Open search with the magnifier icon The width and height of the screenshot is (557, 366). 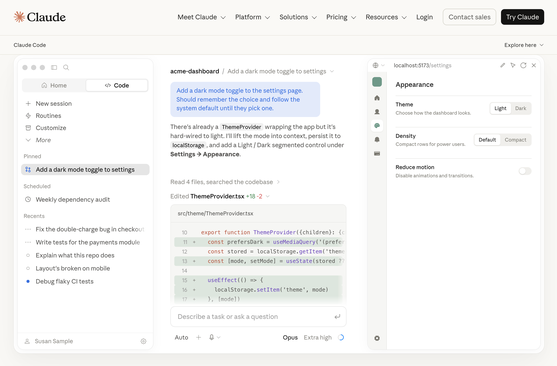[66, 67]
